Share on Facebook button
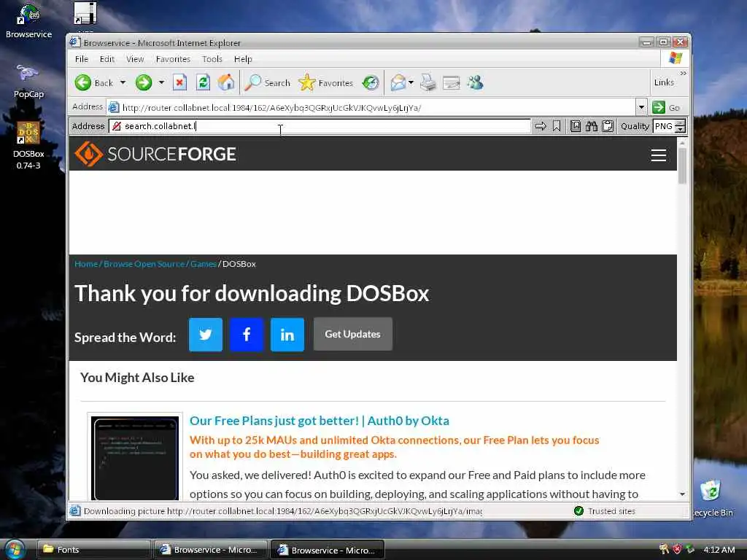The width and height of the screenshot is (747, 560). pos(247,334)
